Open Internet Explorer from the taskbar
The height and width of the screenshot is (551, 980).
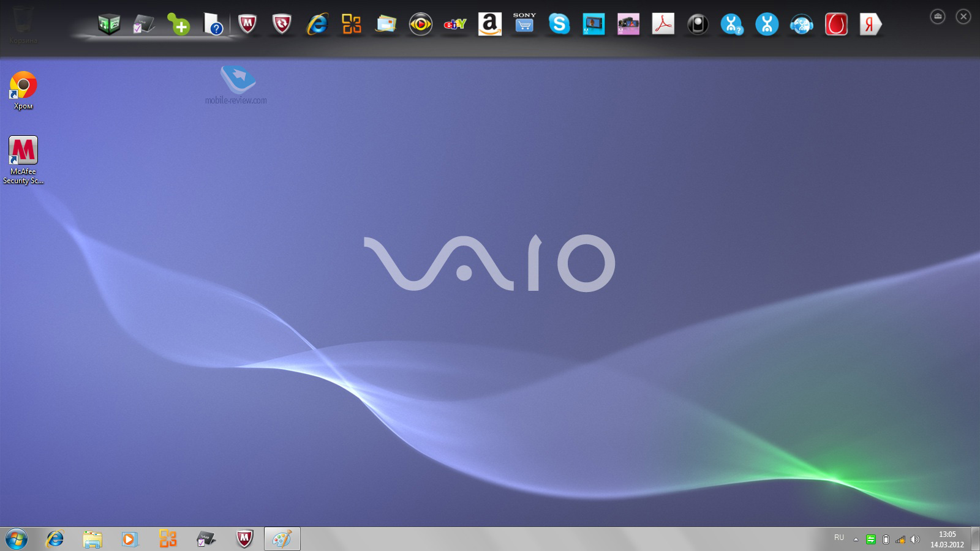(x=55, y=539)
